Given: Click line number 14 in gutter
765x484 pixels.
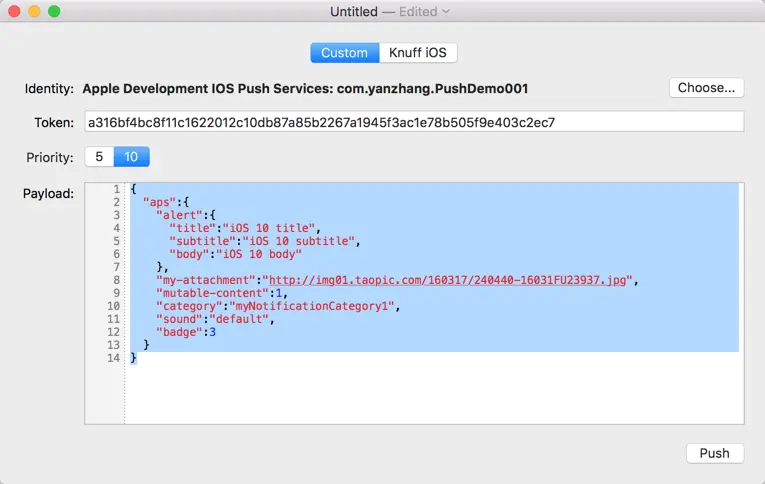Looking at the screenshot, I should pos(114,358).
